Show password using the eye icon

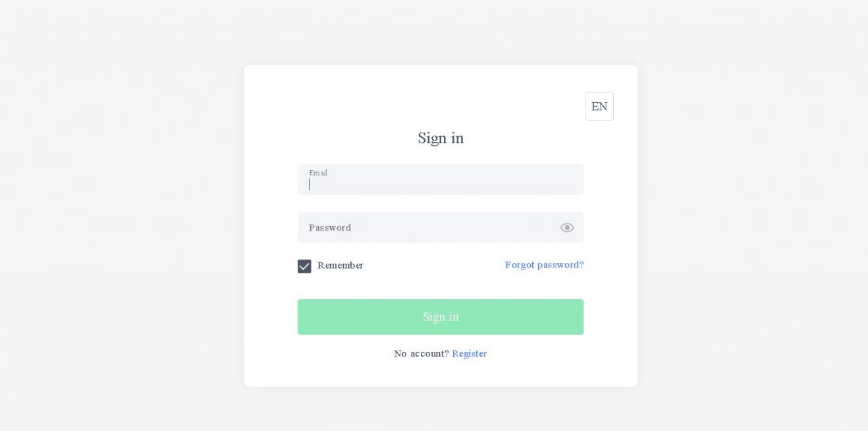click(x=567, y=227)
